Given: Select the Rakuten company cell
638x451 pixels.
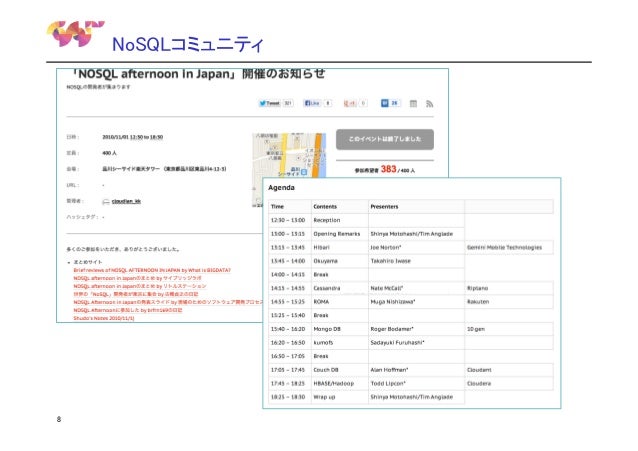Looking at the screenshot, I should pos(509,302).
